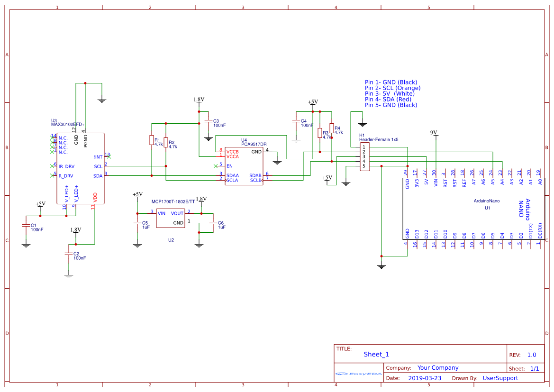Click the Arduino D1(TX) pin label
Viewport: 554px width, 392px height.
coord(531,230)
